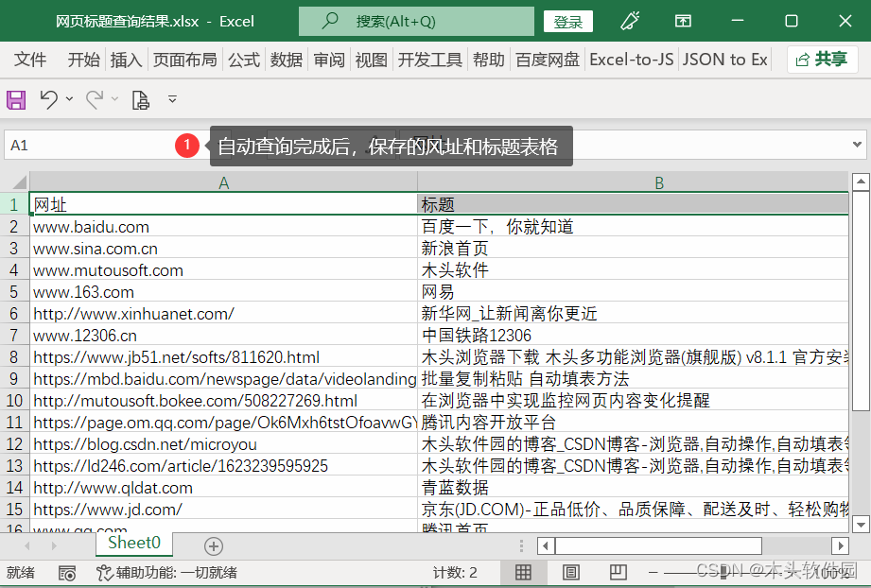
Task: Expand the formula bar chevron
Action: click(x=857, y=145)
